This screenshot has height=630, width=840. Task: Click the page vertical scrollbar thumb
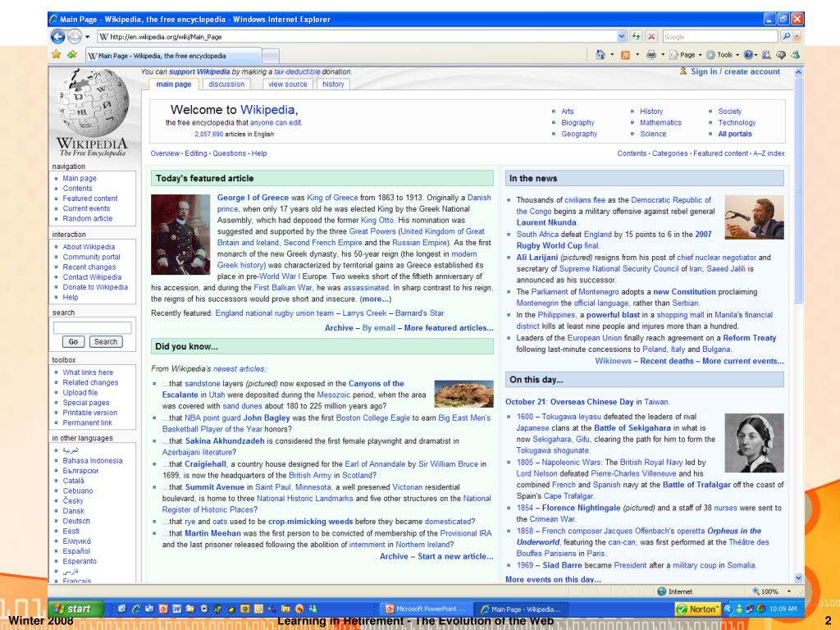799,190
